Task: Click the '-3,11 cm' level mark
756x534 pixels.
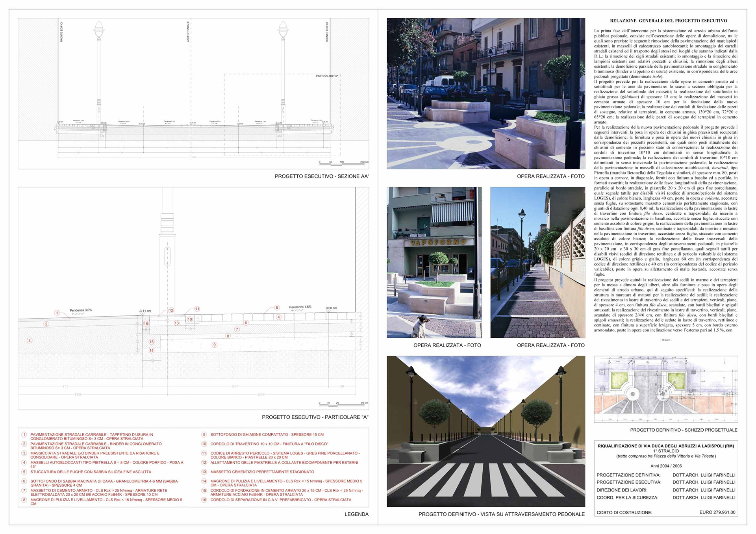Action: pyautogui.click(x=145, y=311)
